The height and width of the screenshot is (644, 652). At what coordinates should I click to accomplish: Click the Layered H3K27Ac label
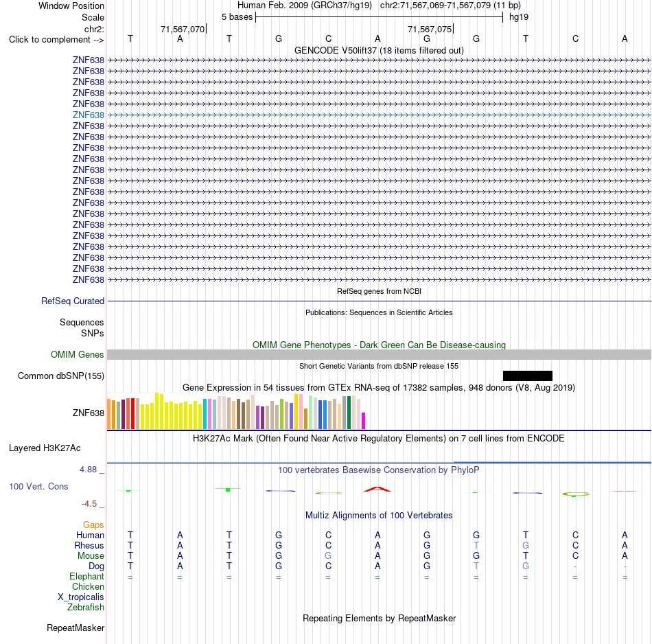pos(45,448)
